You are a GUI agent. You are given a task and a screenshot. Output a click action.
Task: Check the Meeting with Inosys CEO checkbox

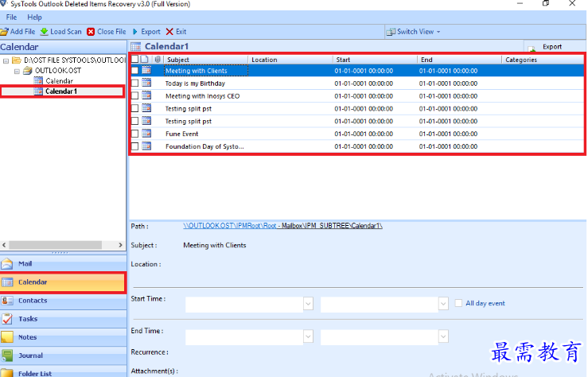click(134, 96)
